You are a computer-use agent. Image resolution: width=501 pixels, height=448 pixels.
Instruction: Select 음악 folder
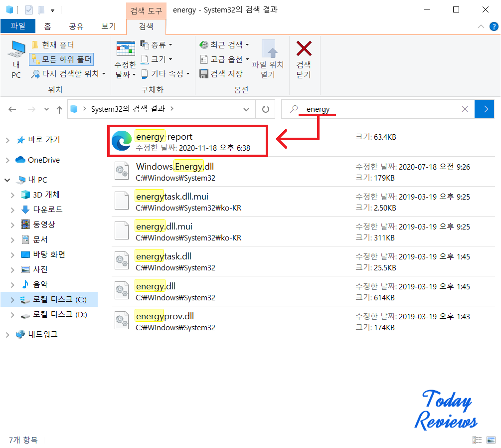(x=40, y=284)
